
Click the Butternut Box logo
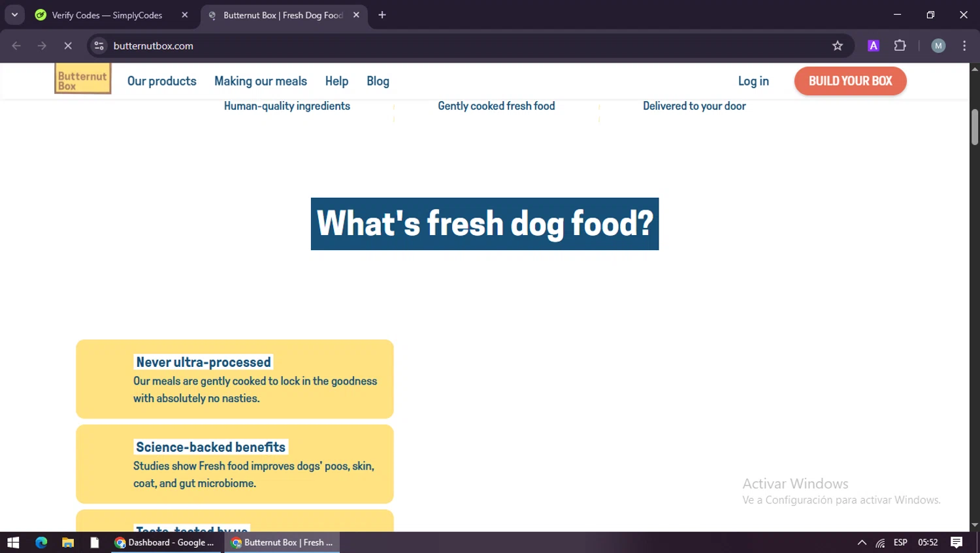pos(82,79)
